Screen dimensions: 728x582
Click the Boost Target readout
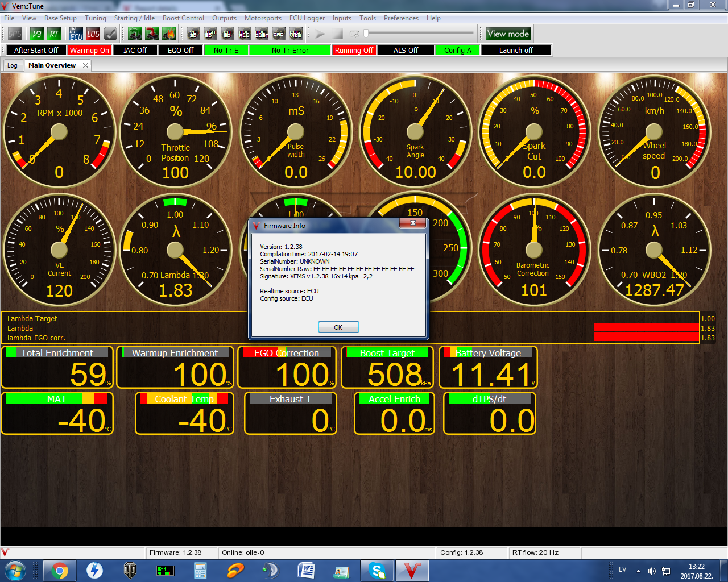pyautogui.click(x=387, y=368)
